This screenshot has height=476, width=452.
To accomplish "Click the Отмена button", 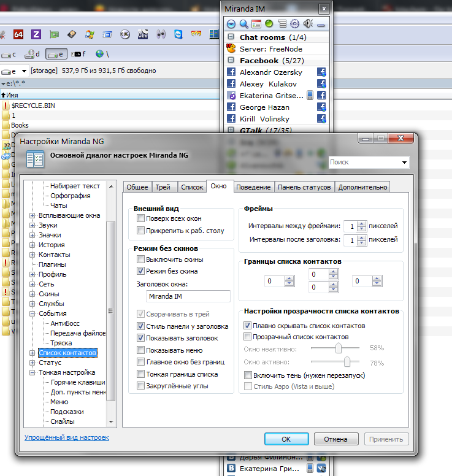I will point(335,439).
